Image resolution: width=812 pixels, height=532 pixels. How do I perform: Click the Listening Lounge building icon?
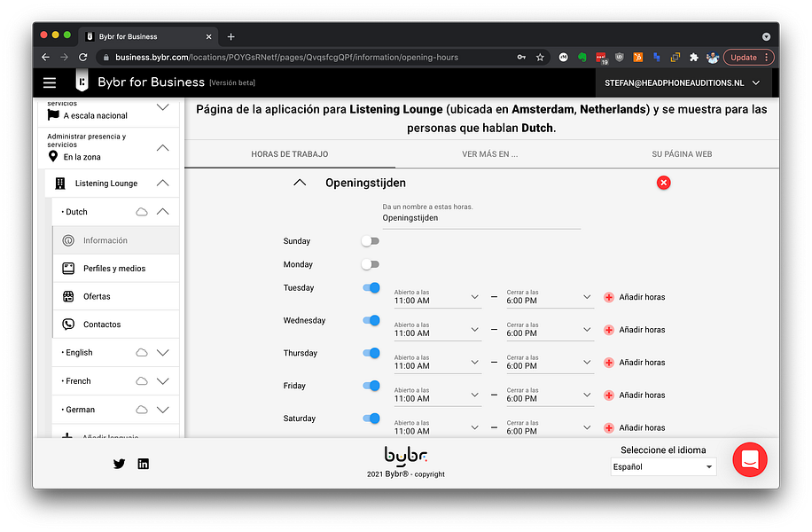[x=60, y=184]
